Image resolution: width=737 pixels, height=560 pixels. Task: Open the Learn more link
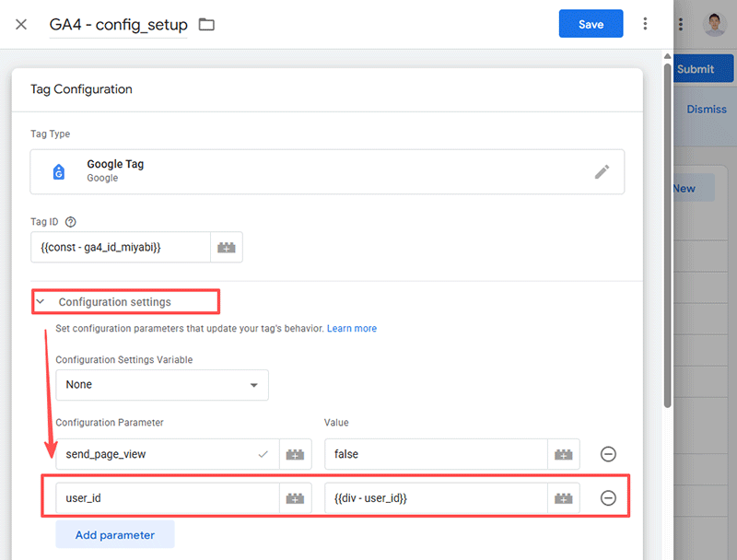[351, 329]
